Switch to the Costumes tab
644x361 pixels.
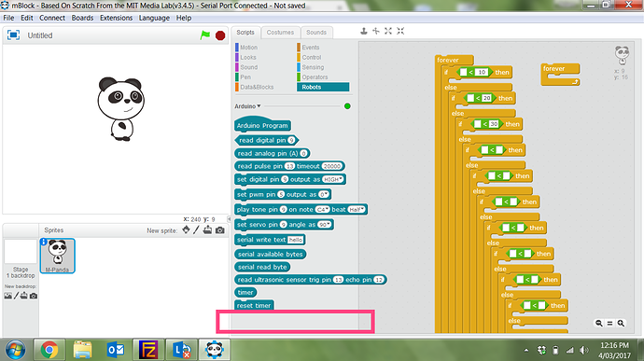click(280, 33)
